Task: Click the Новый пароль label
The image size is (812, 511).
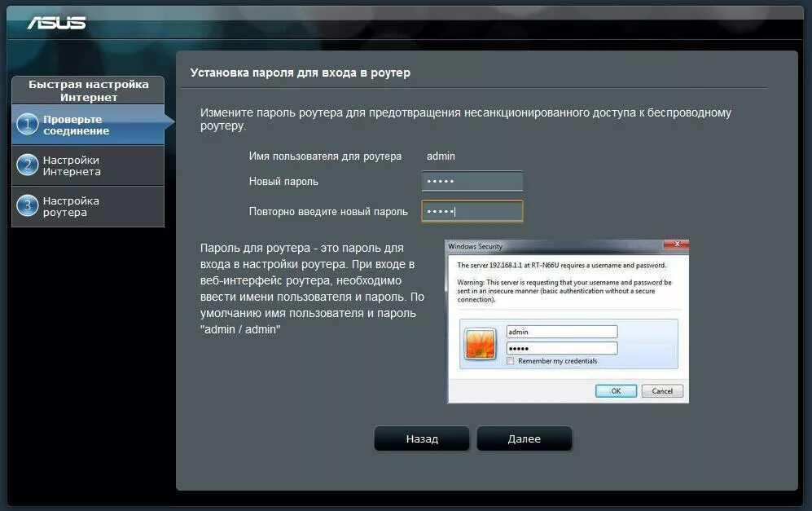Action: pos(283,182)
